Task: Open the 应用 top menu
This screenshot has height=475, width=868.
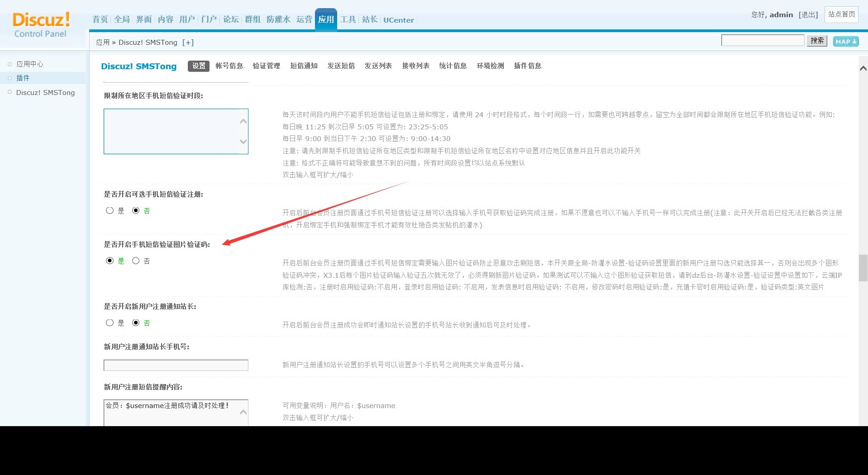Action: 326,19
